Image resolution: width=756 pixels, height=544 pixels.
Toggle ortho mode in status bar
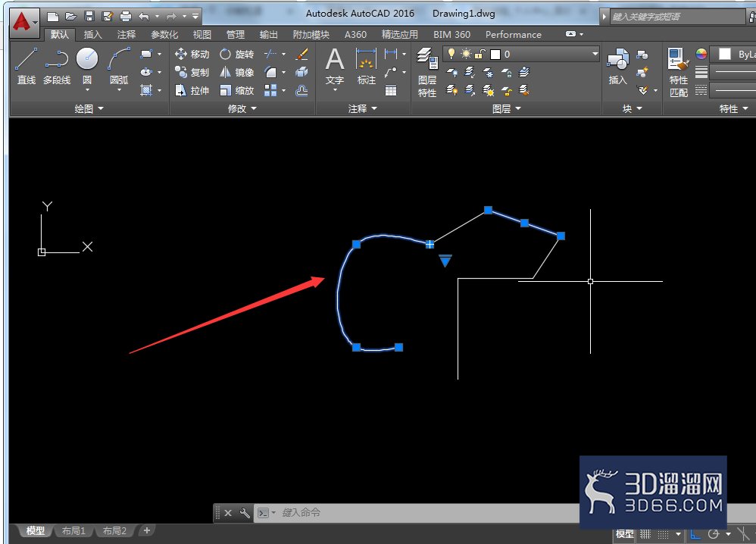[695, 534]
